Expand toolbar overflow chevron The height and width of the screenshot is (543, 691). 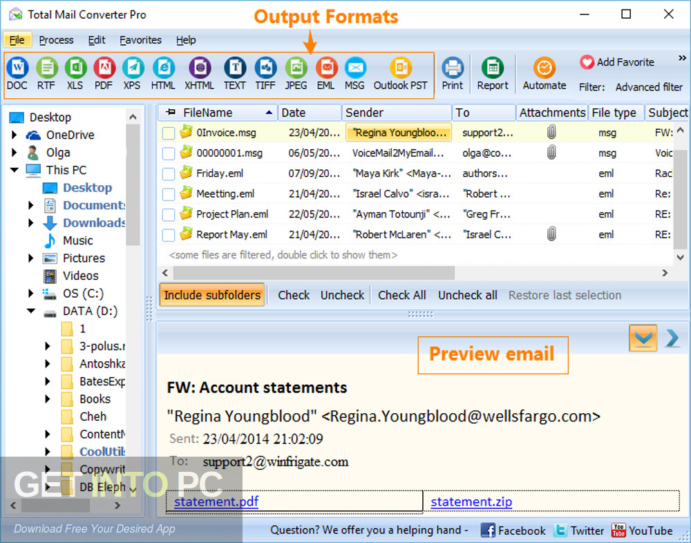(x=682, y=58)
